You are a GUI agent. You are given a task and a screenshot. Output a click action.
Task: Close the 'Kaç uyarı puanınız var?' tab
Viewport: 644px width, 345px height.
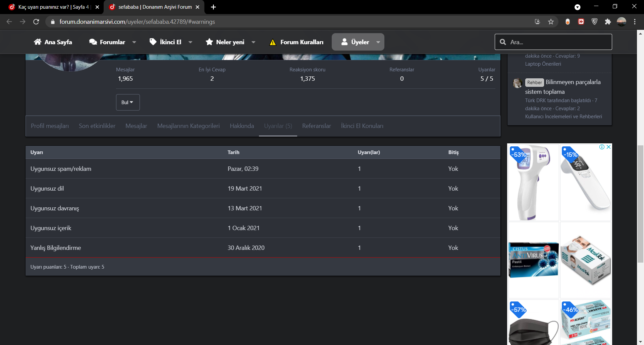[97, 7]
